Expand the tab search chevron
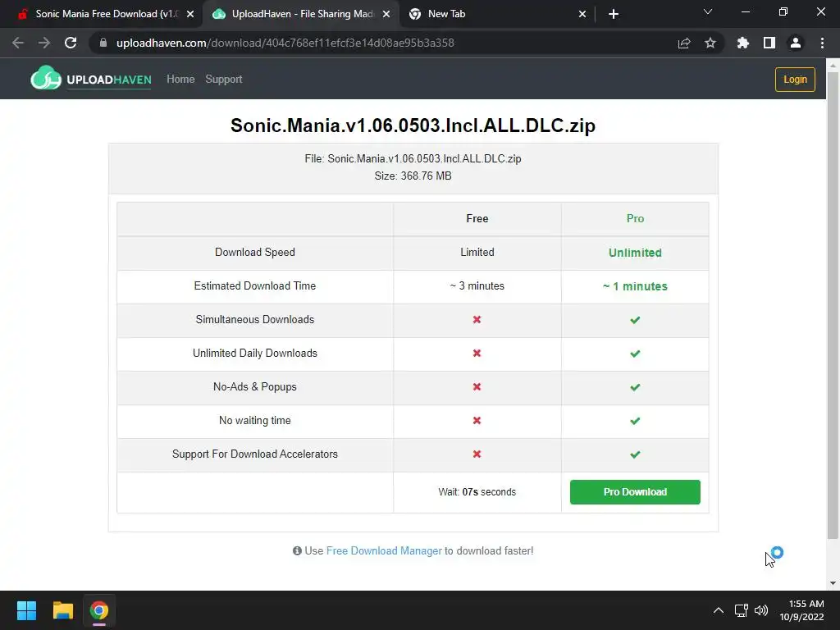Image resolution: width=840 pixels, height=630 pixels. pyautogui.click(x=708, y=12)
